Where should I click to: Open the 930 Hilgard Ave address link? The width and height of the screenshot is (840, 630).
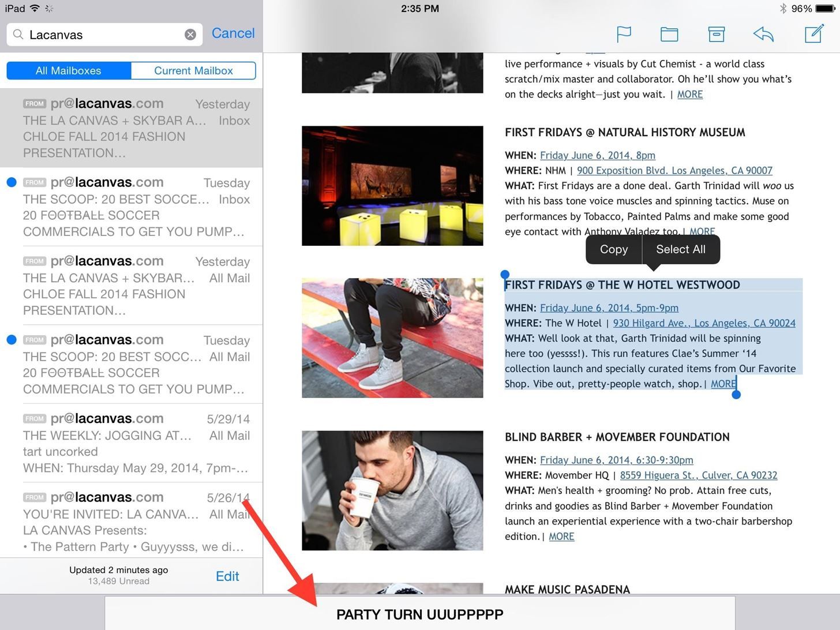click(x=705, y=322)
